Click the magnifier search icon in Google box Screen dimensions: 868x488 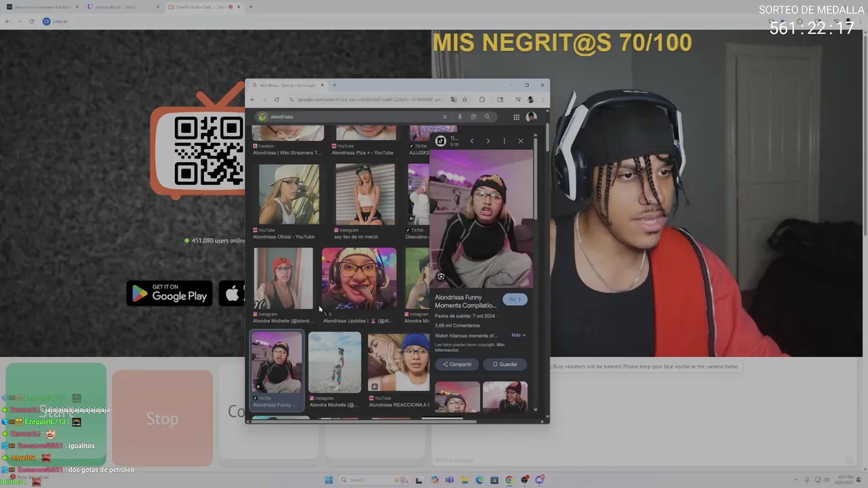tap(487, 117)
